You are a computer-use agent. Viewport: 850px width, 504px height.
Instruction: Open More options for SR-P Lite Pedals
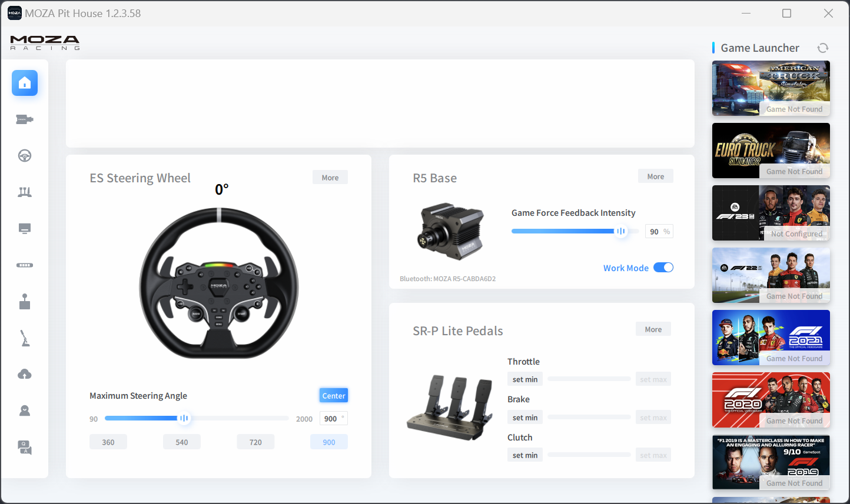(x=653, y=329)
